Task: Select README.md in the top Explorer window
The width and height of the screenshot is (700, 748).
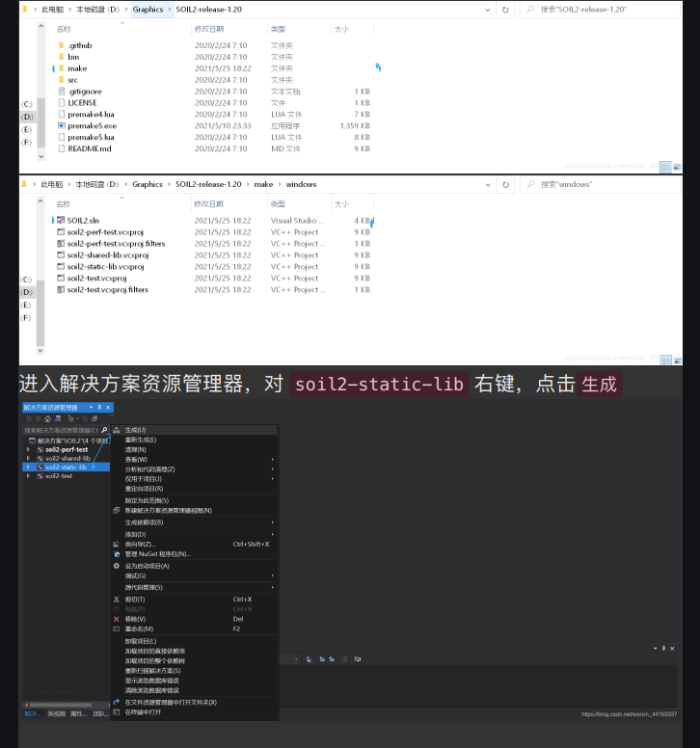Action: click(x=90, y=148)
